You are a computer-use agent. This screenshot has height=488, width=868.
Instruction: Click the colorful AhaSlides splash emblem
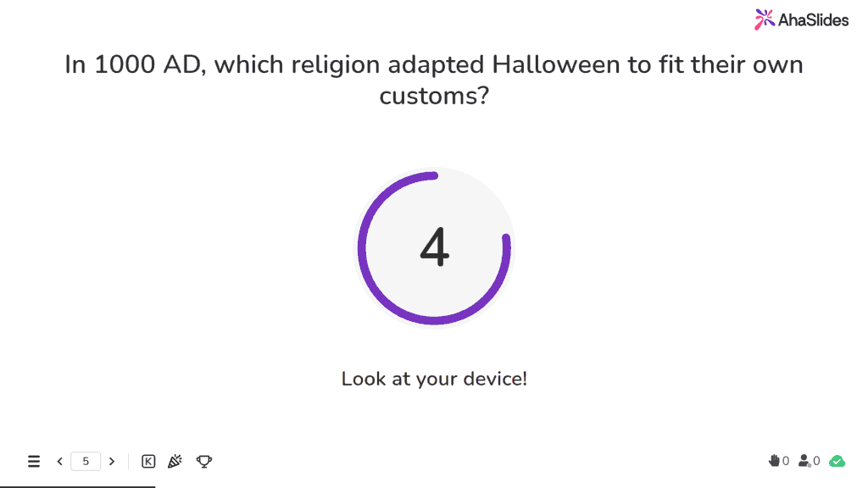pos(764,20)
